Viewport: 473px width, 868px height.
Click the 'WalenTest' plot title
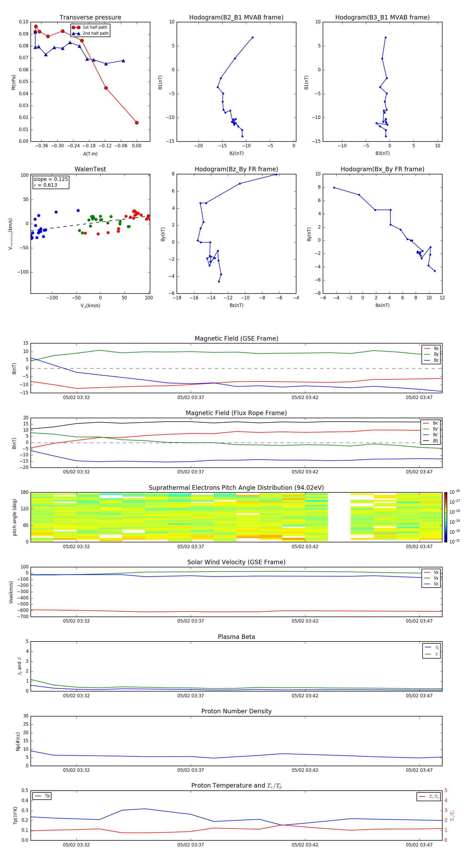(90, 169)
